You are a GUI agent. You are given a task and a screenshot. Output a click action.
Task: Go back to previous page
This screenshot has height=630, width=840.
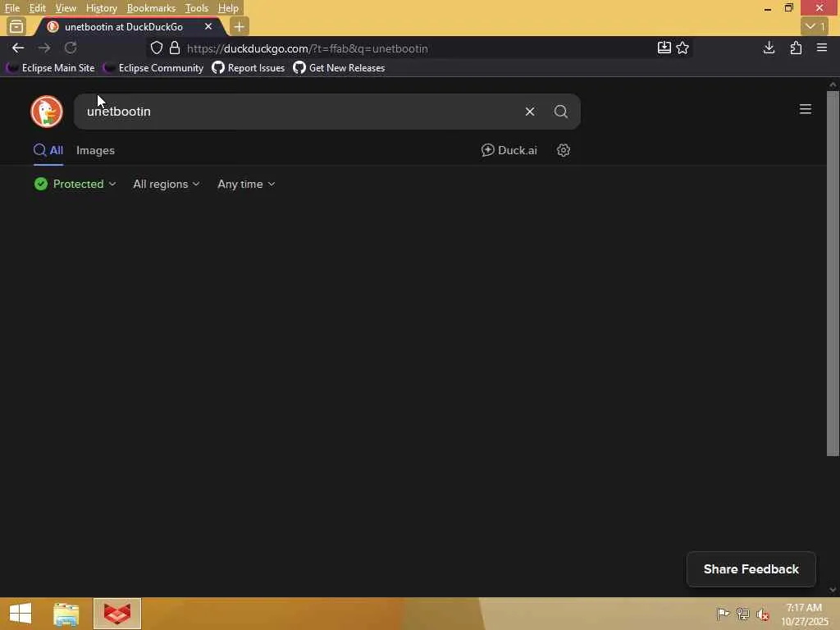point(18,48)
